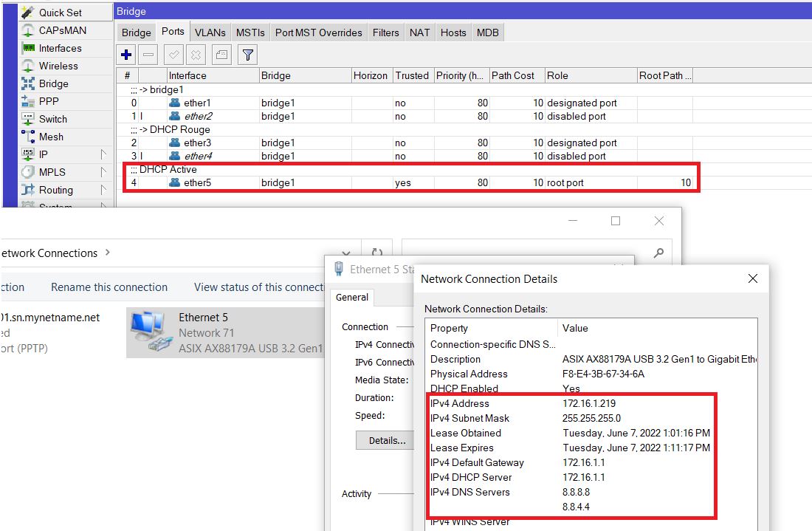Sort ports by Root Path column

[x=665, y=75]
